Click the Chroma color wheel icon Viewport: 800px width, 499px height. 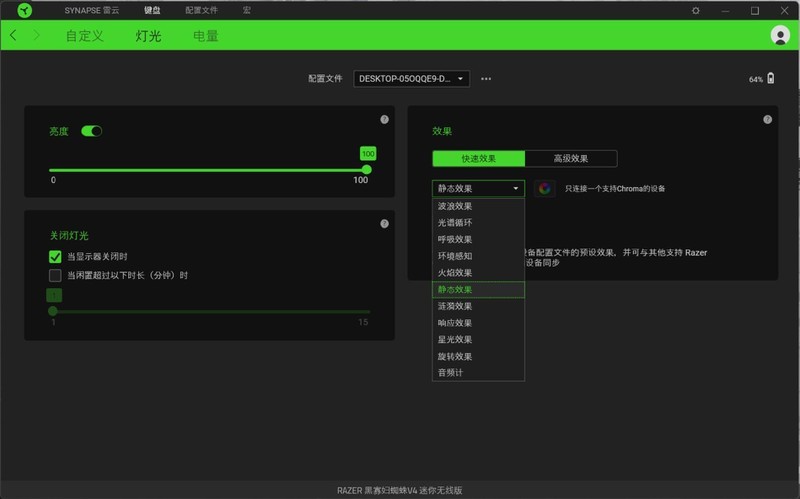click(544, 188)
